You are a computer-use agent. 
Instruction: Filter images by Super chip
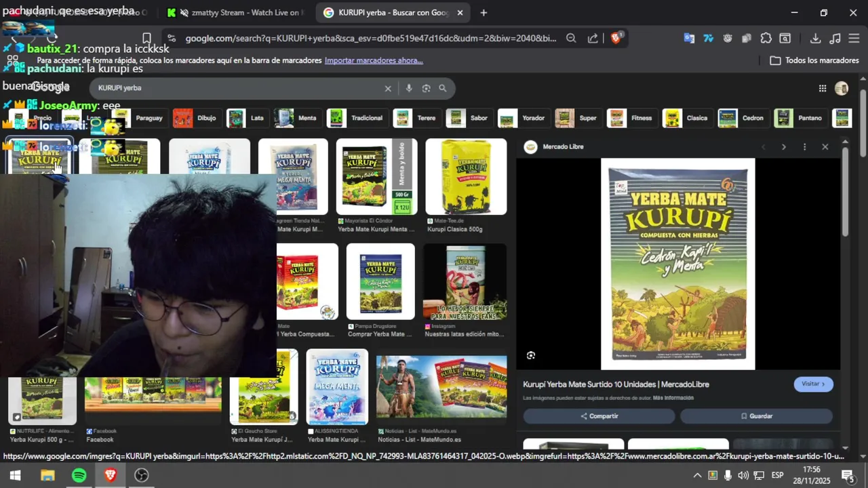578,118
